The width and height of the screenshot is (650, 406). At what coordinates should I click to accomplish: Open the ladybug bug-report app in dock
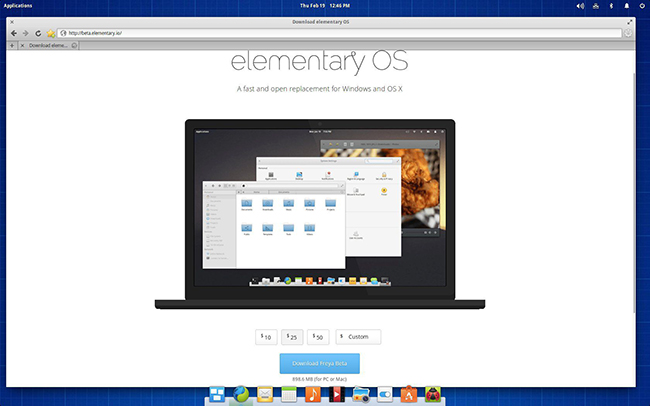coord(433,394)
